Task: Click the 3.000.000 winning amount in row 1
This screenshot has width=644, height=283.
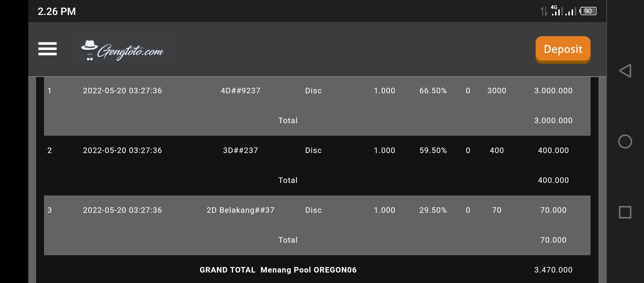Action: tap(553, 91)
